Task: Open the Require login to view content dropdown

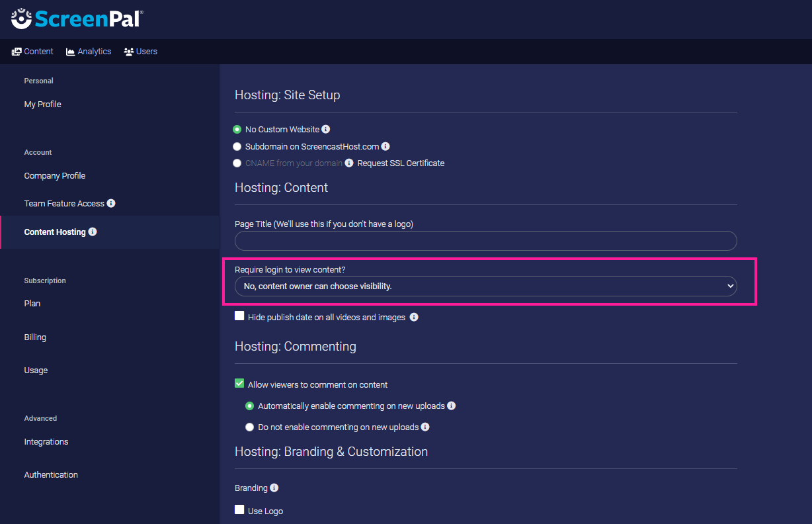Action: (486, 286)
